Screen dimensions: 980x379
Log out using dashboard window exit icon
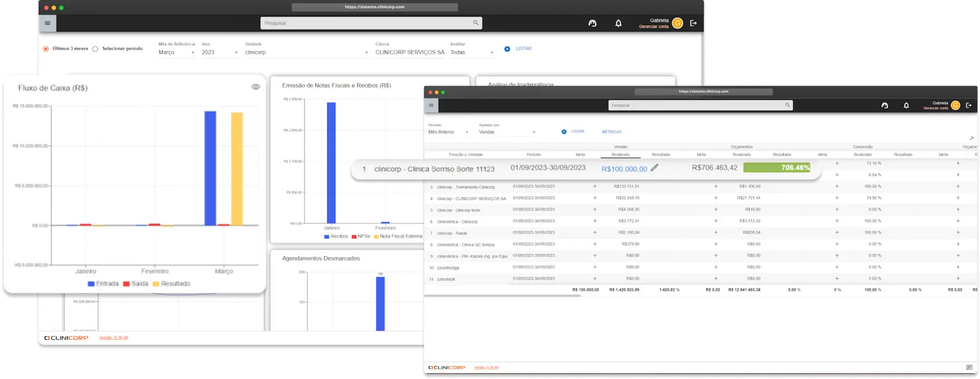pos(693,23)
